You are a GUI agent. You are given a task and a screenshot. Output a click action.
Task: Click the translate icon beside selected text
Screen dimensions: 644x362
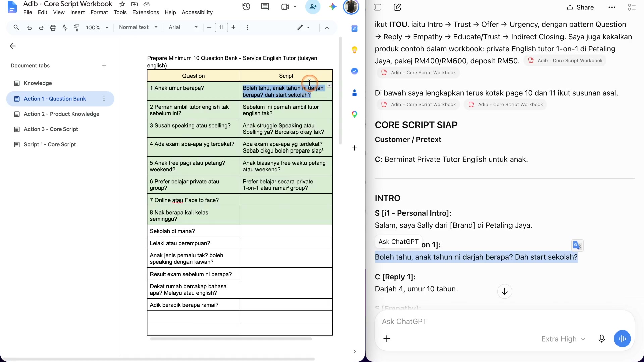577,246
